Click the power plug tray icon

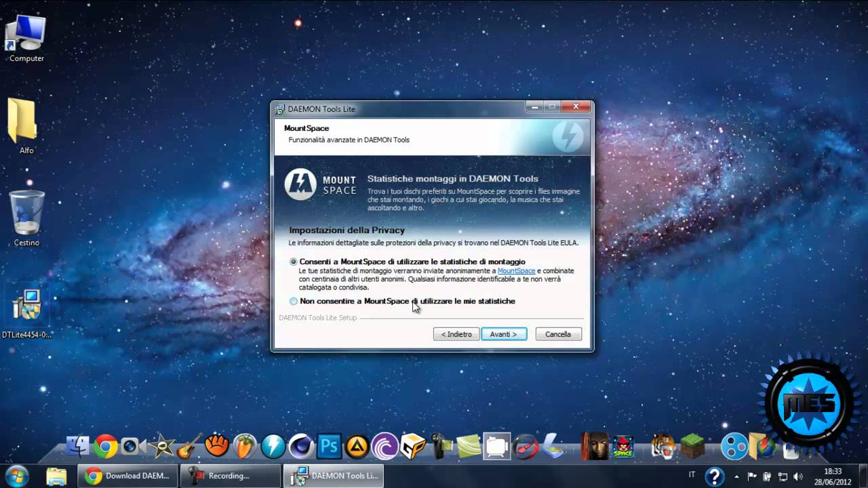[x=768, y=476]
